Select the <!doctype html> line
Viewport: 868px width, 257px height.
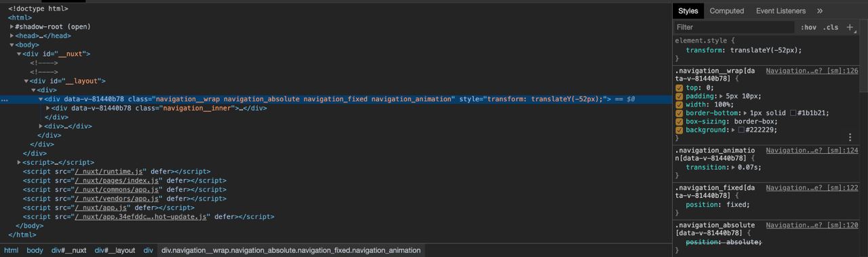coord(38,9)
